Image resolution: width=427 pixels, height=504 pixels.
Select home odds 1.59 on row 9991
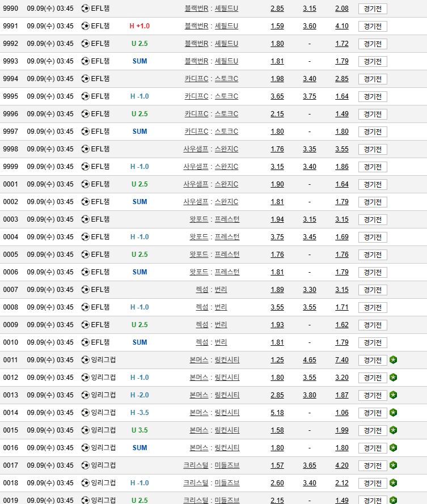tap(277, 26)
